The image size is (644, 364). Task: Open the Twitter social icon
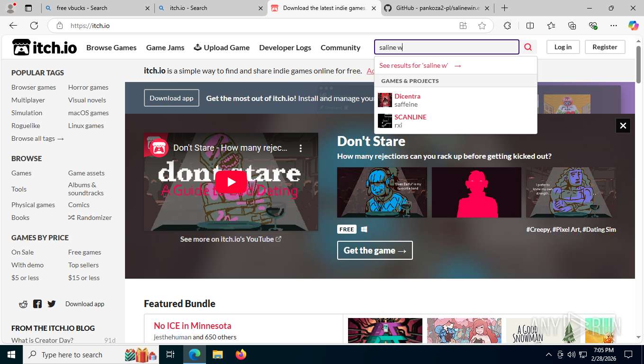[x=52, y=304]
